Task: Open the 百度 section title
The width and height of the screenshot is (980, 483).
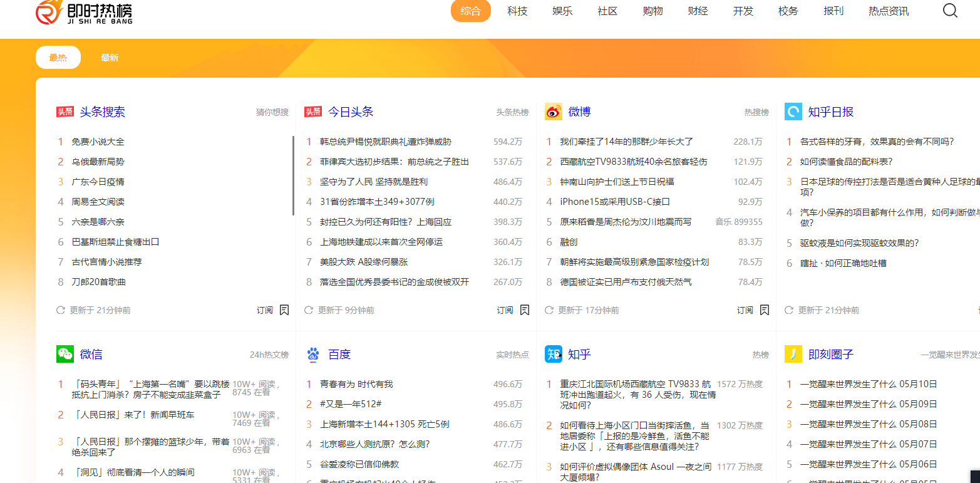Action: click(x=339, y=354)
